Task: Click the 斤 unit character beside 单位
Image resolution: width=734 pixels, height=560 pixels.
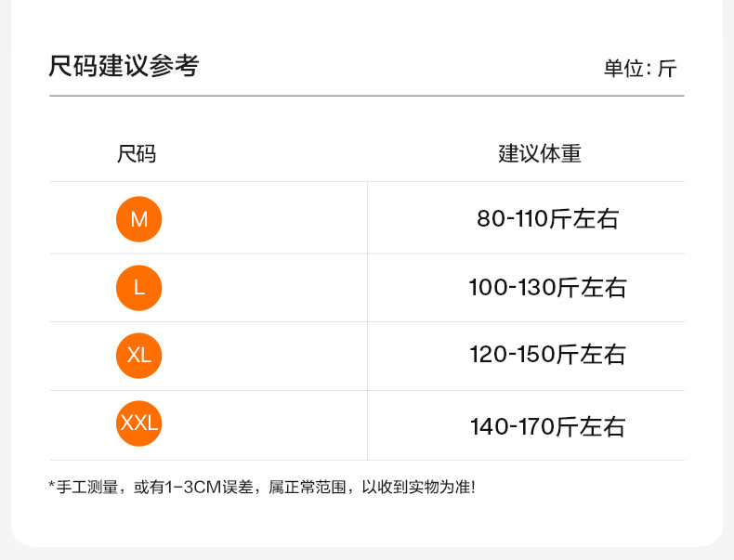Action: point(667,69)
